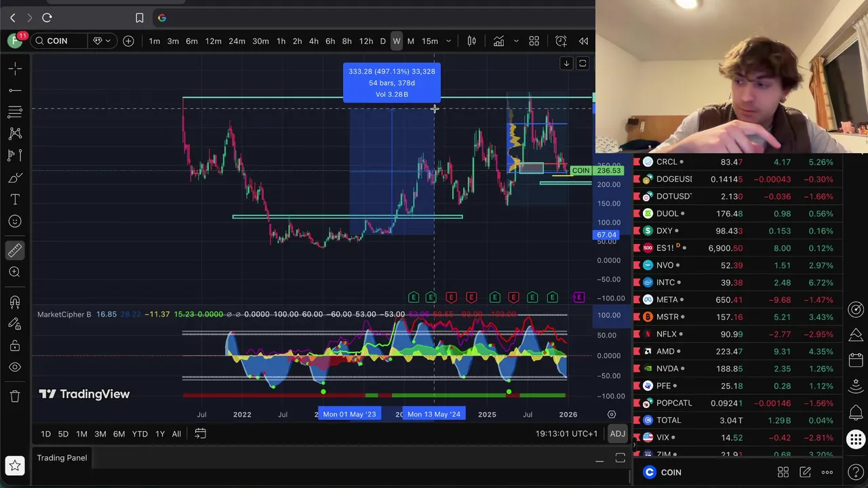
Task: Toggle stay in drawing mode
Action: pos(15,324)
